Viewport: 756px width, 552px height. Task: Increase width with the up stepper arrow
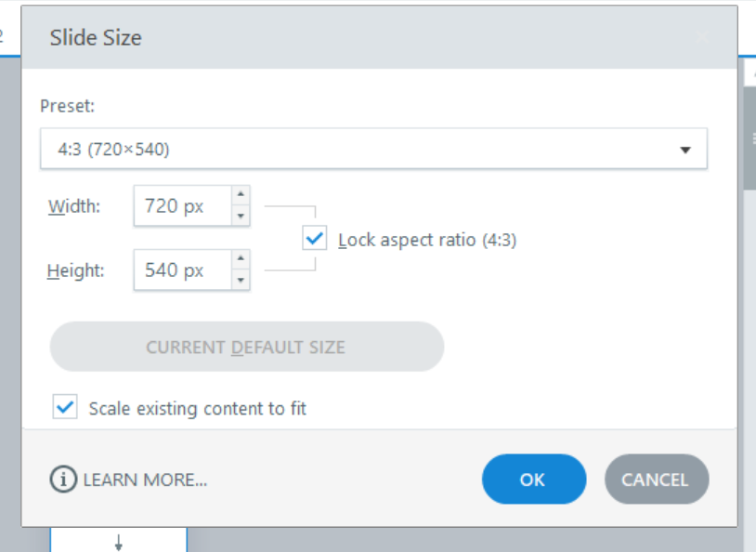pos(241,195)
